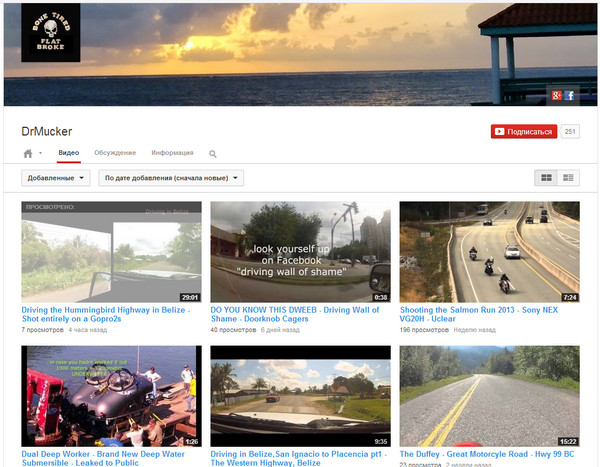Click the 6 дней назад upload date
Image resolution: width=600 pixels, height=467 pixels.
(280, 330)
